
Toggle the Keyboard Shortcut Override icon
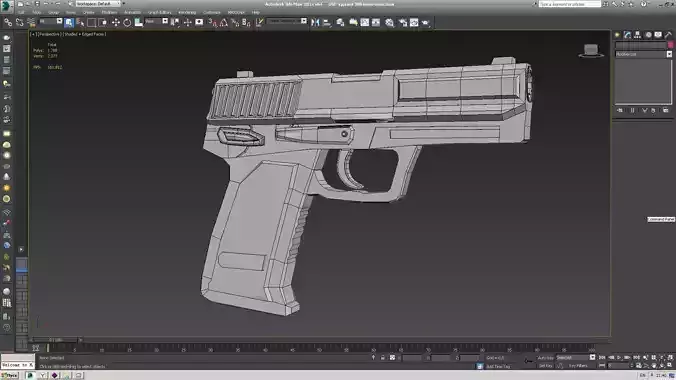199,22
